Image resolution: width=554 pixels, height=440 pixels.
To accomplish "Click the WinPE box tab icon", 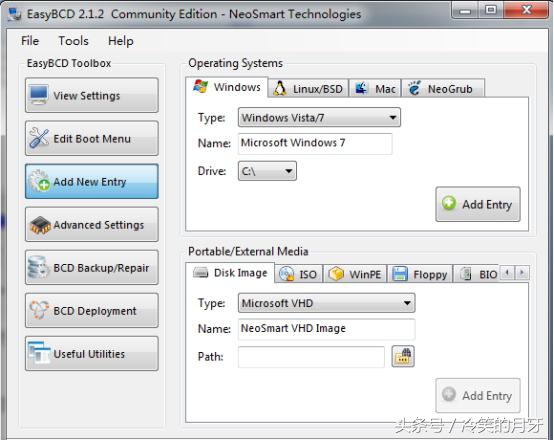I will coord(336,274).
